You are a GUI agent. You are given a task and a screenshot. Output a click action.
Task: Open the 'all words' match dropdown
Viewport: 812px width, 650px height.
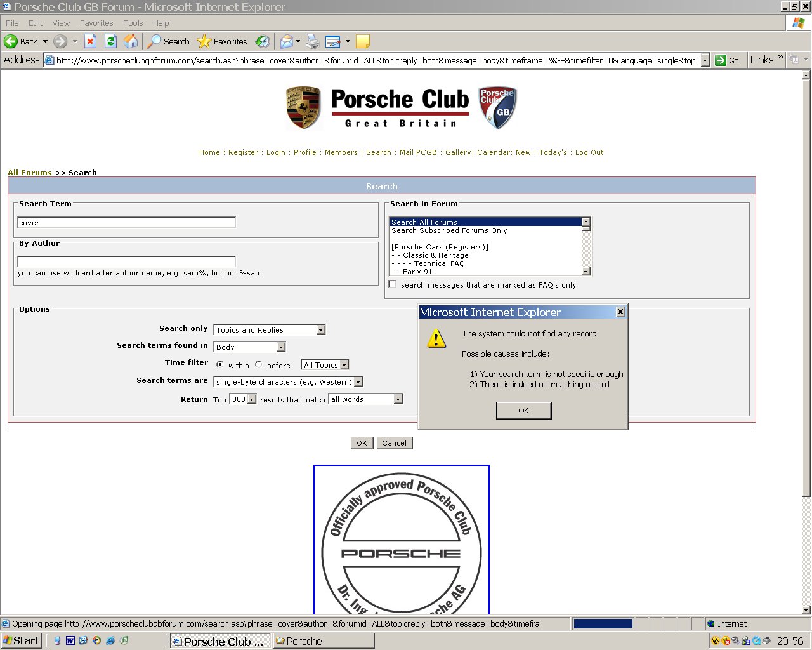tap(366, 399)
